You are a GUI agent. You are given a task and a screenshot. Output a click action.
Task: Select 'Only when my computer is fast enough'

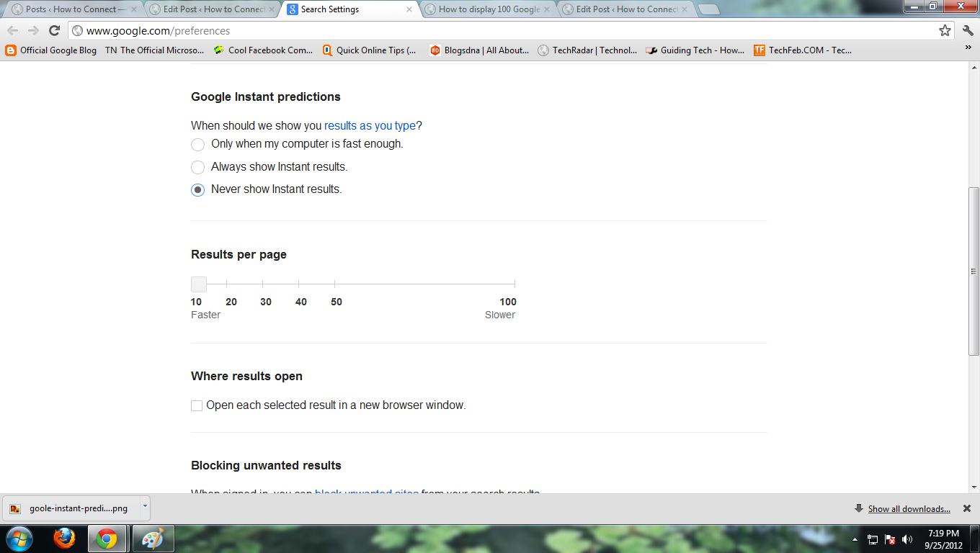pos(197,145)
